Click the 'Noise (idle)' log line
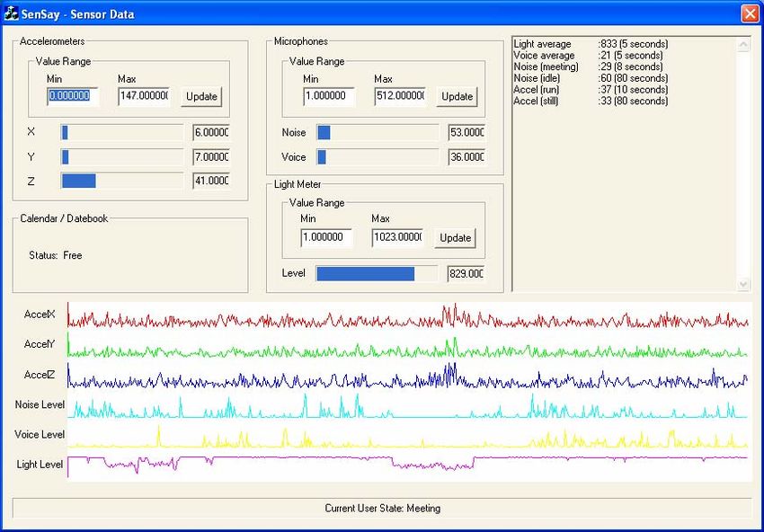The height and width of the screenshot is (532, 764). click(591, 78)
